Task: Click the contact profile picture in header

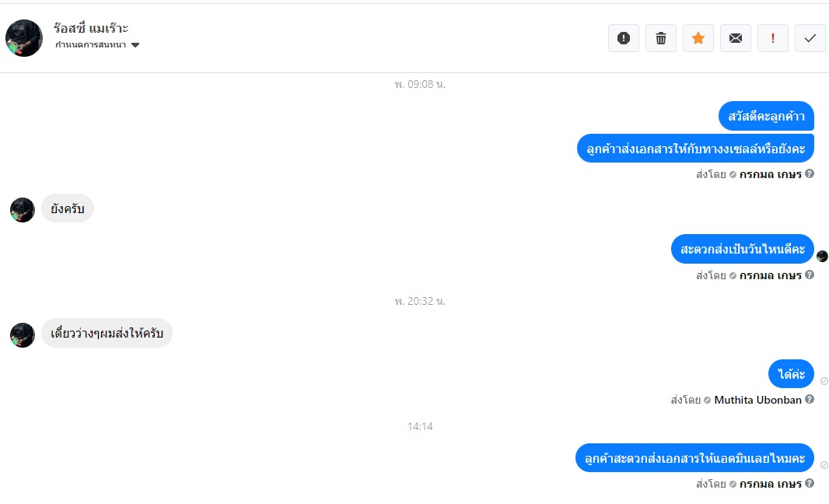Action: coord(24,38)
